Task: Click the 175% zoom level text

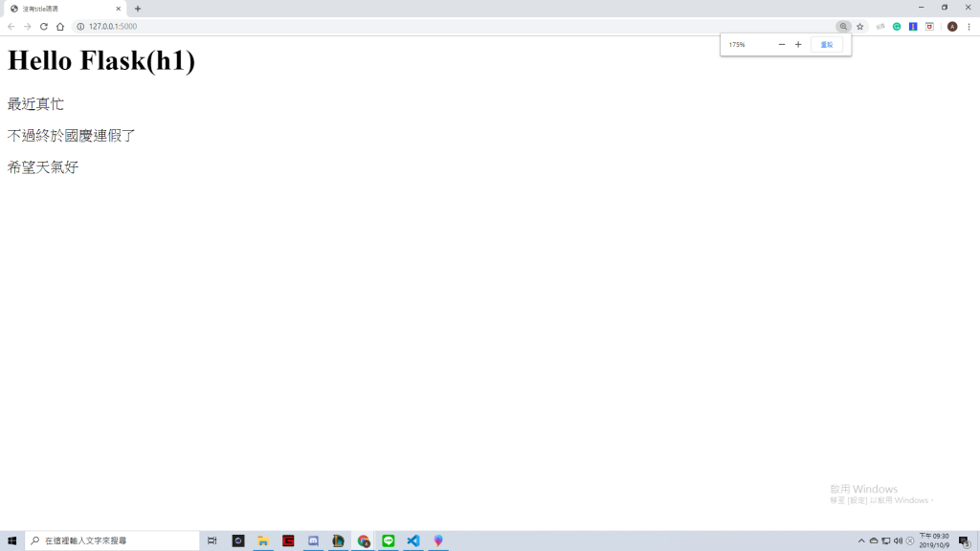Action: [x=737, y=44]
